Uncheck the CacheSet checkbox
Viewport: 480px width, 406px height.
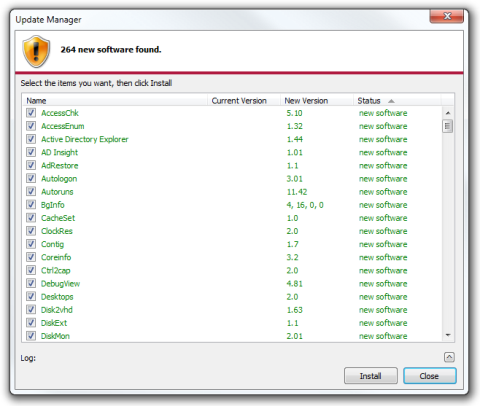coord(31,218)
